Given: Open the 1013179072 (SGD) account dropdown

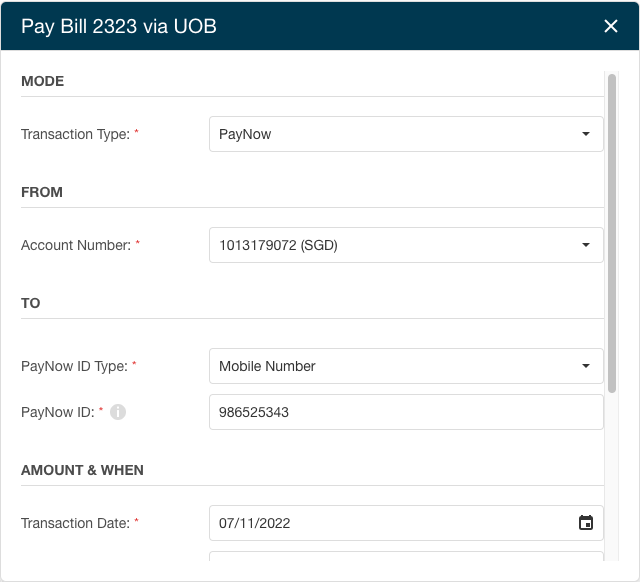Looking at the screenshot, I should point(406,245).
